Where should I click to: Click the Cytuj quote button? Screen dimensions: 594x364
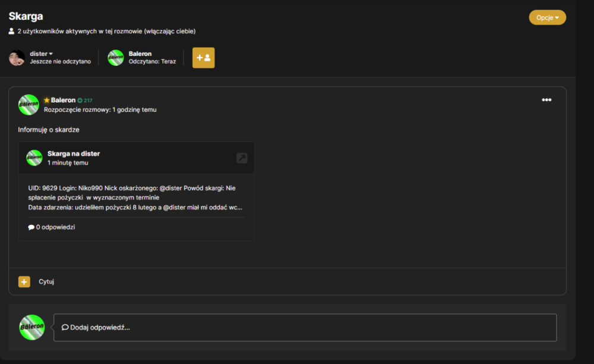[x=46, y=281]
